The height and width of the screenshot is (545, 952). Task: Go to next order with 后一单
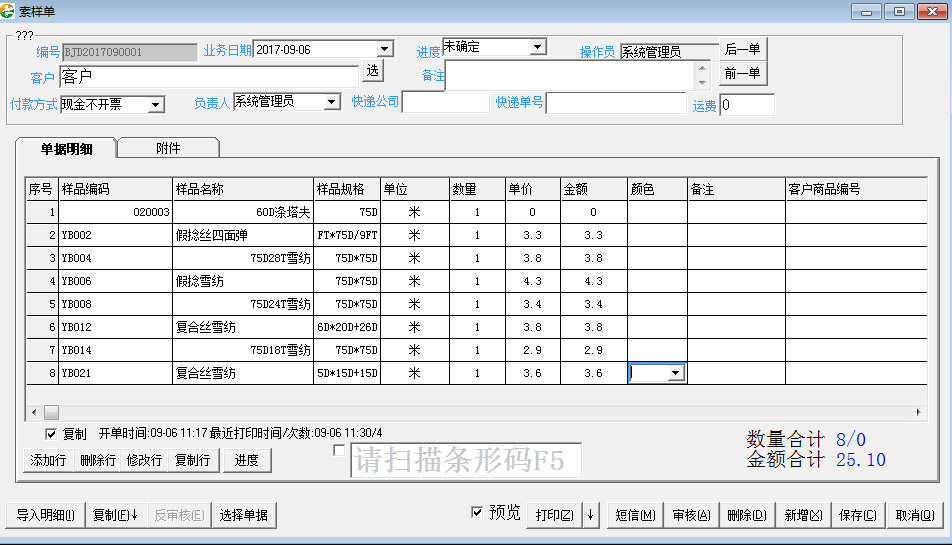click(743, 49)
